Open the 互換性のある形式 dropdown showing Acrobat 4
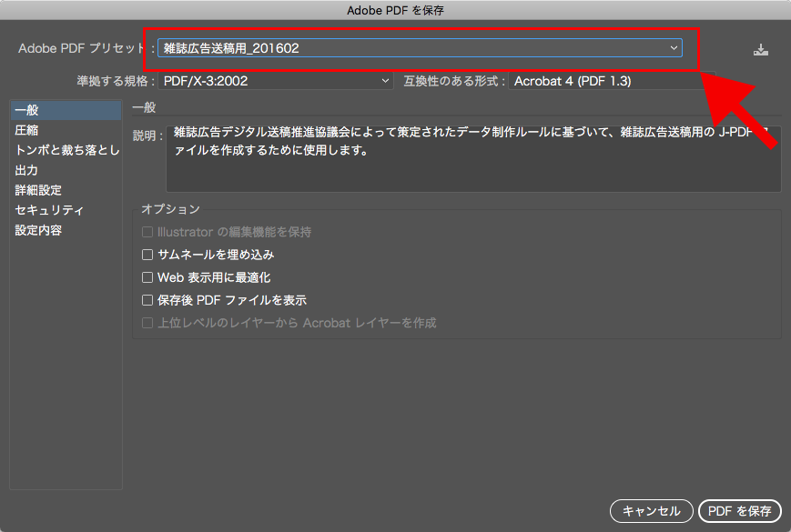The width and height of the screenshot is (791, 532). pyautogui.click(x=612, y=81)
